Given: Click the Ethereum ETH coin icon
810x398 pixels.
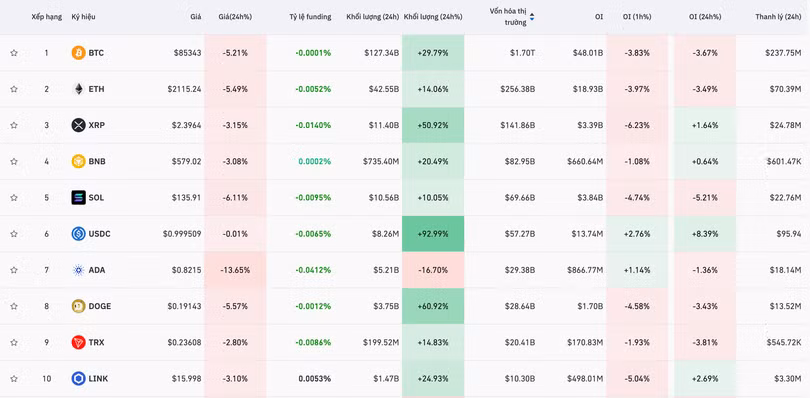Looking at the screenshot, I should pos(79,89).
